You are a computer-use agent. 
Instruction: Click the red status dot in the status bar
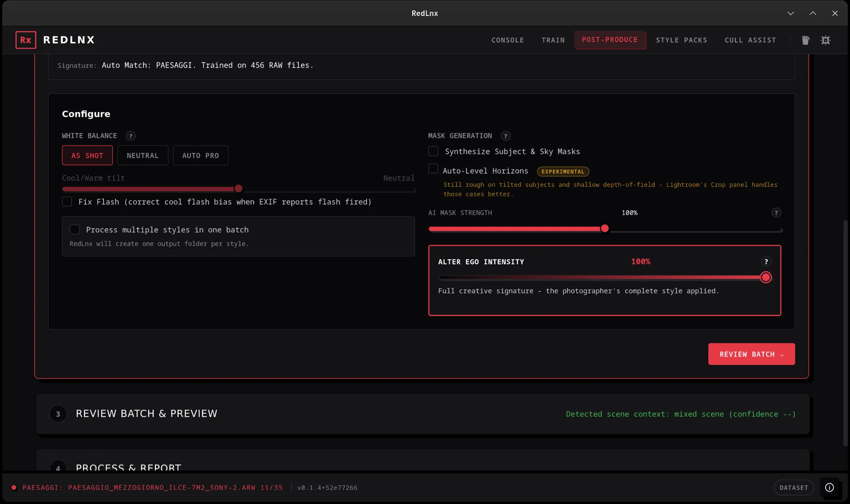pos(14,488)
